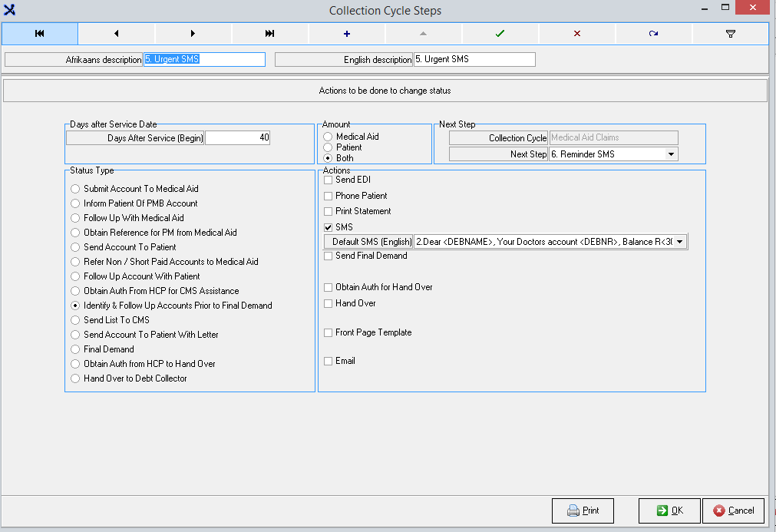Cancel edit with red X icon
Image resolution: width=776 pixels, height=532 pixels.
[x=577, y=34]
